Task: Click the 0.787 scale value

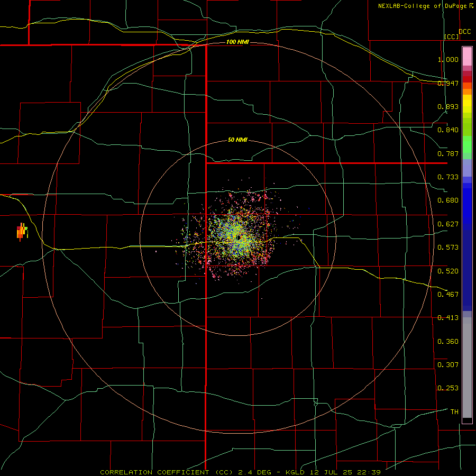Action: (448, 153)
